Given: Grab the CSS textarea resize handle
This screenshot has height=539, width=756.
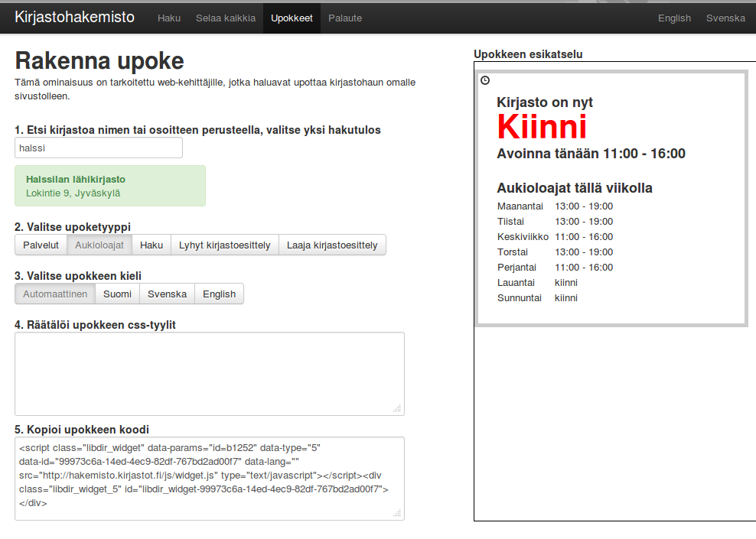Looking at the screenshot, I should pyautogui.click(x=397, y=408).
